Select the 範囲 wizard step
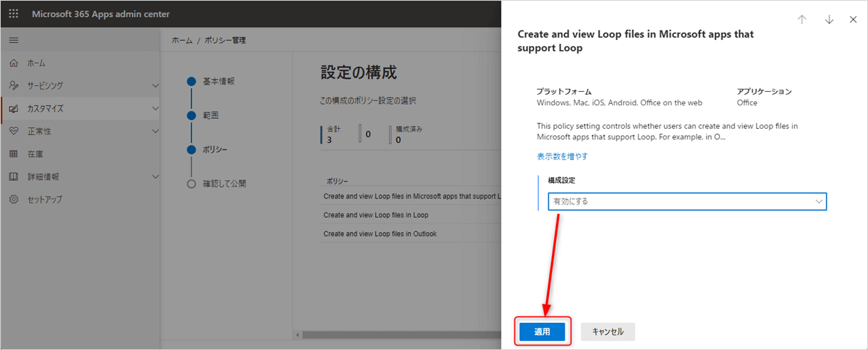Image resolution: width=868 pixels, height=350 pixels. pyautogui.click(x=211, y=115)
